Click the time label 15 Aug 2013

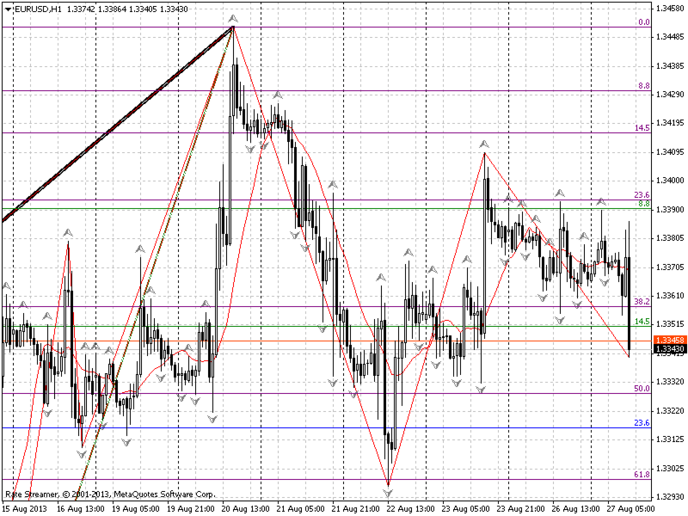[25, 509]
